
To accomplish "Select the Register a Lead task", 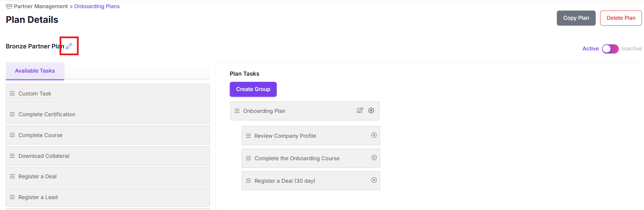I will [x=108, y=197].
